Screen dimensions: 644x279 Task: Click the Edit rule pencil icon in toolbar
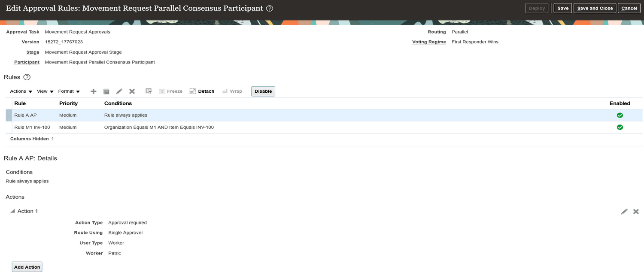[x=119, y=91]
